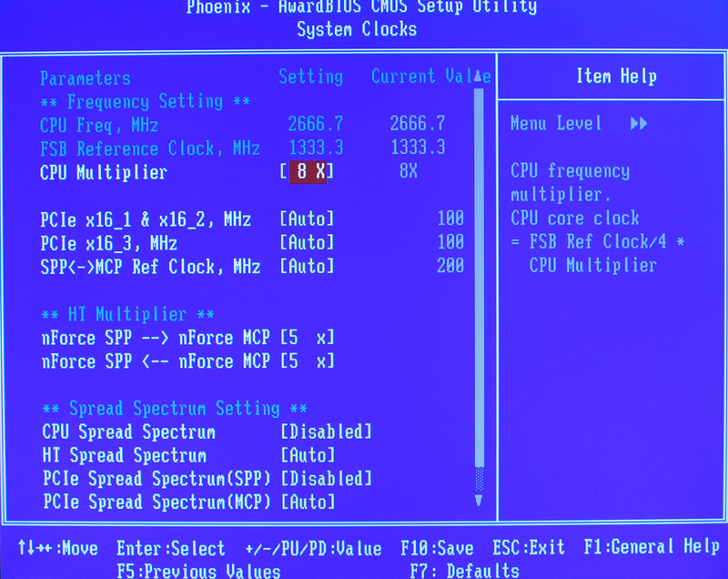Click current value 100 for PCIe x16_1 & x16_2

pyautogui.click(x=450, y=218)
